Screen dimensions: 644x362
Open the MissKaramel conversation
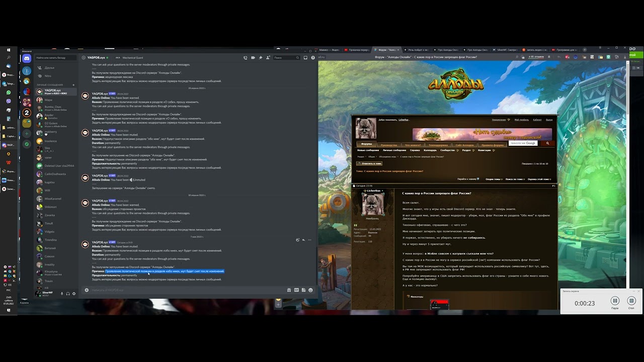(x=56, y=199)
